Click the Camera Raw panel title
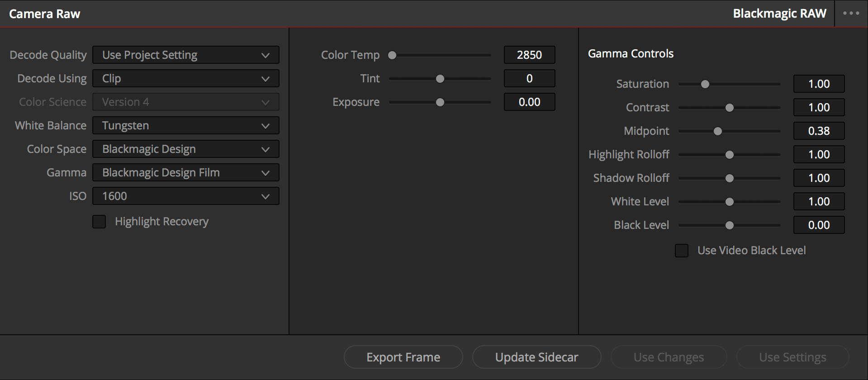Screen dimensions: 868x380 (x=45, y=14)
